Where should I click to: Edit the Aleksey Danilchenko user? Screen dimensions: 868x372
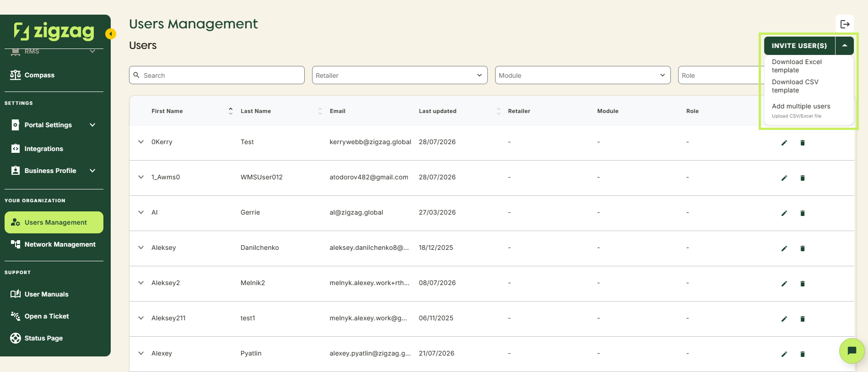coord(784,248)
